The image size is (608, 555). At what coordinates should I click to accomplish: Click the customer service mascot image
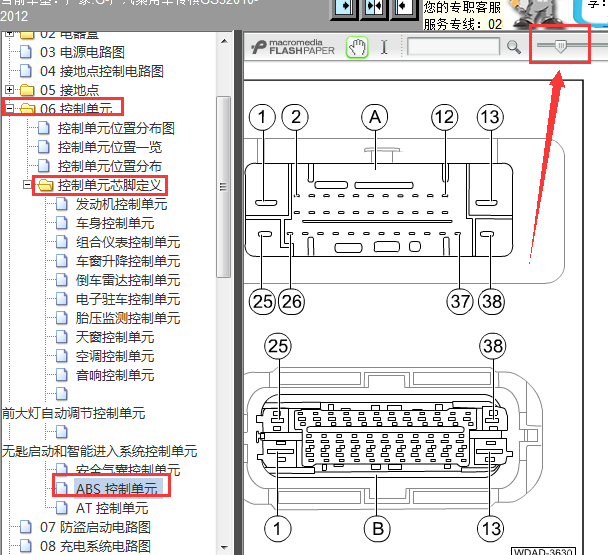[537, 14]
